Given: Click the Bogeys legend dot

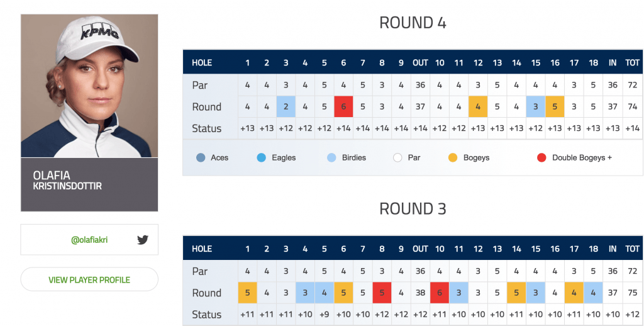Looking at the screenshot, I should tap(453, 157).
